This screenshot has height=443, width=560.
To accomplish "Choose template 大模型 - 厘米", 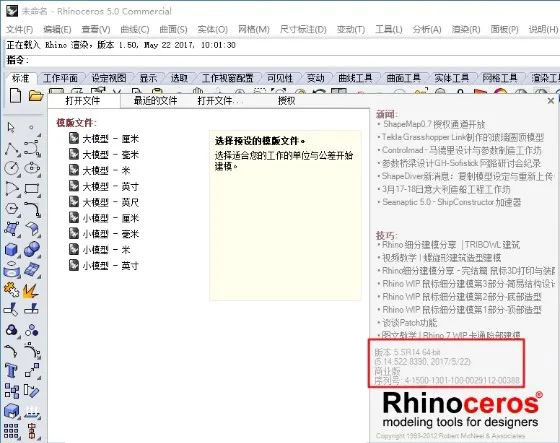I will click(104, 139).
